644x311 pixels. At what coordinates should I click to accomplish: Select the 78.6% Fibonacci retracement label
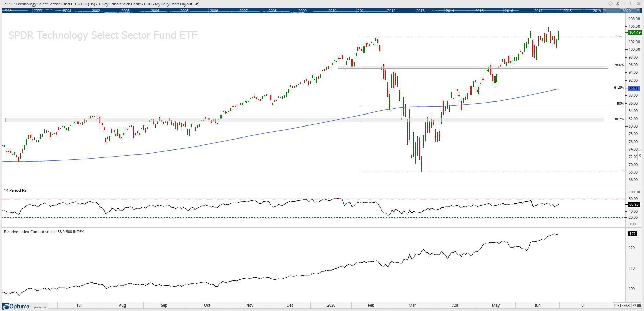click(x=619, y=65)
